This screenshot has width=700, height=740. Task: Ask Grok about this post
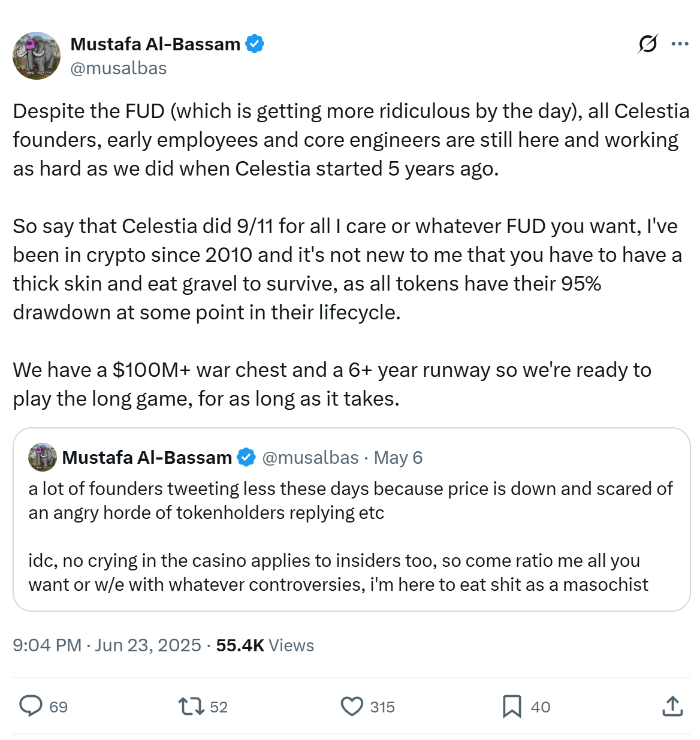[x=647, y=44]
